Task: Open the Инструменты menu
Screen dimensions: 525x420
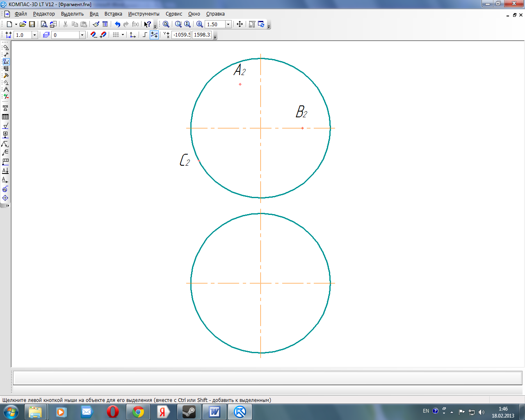Action: click(x=144, y=14)
